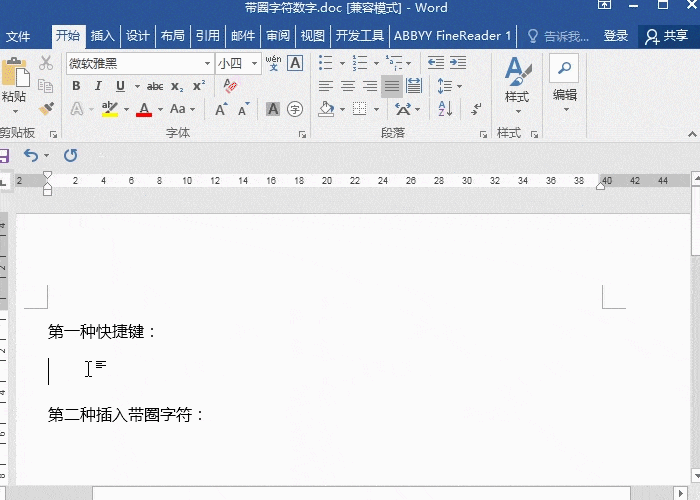Screen dimensions: 700x500
Task: Click the 登录 sign-in button
Action: [x=616, y=36]
